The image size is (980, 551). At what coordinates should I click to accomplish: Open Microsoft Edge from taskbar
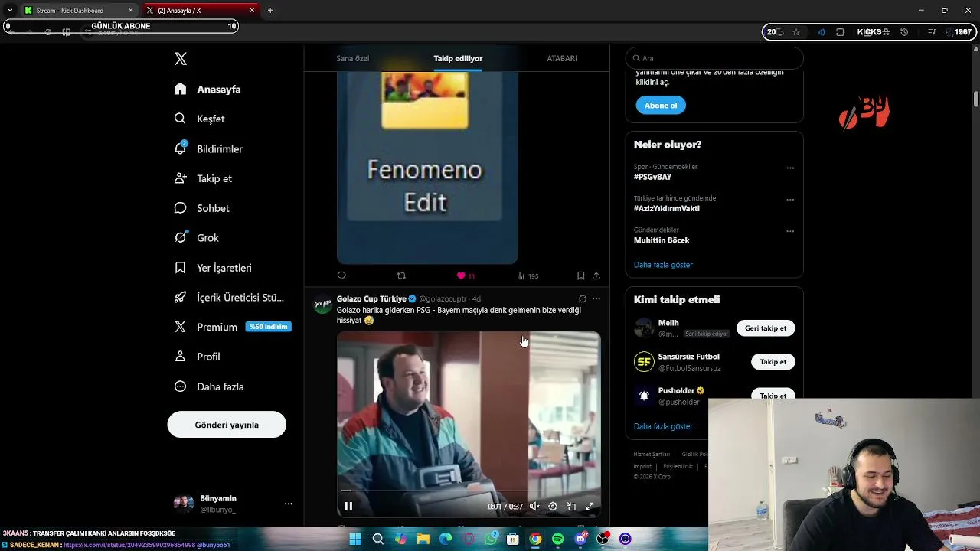446,540
